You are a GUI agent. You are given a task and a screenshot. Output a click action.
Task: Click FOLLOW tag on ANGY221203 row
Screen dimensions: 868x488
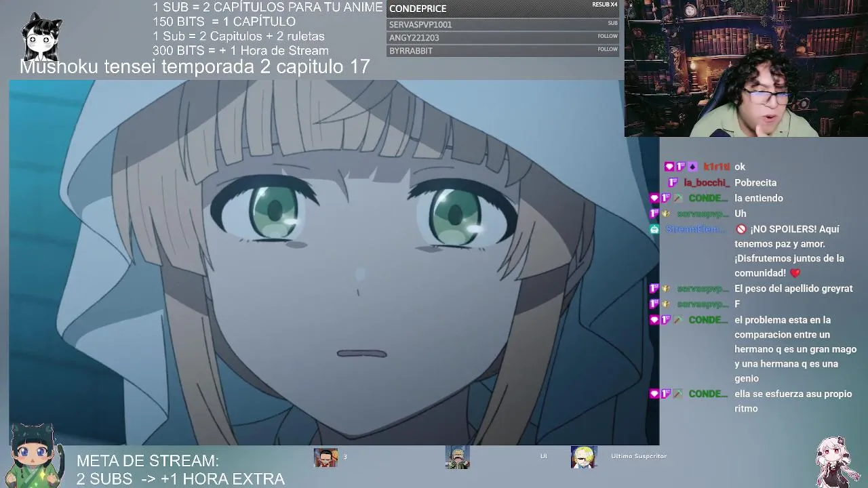pos(608,37)
